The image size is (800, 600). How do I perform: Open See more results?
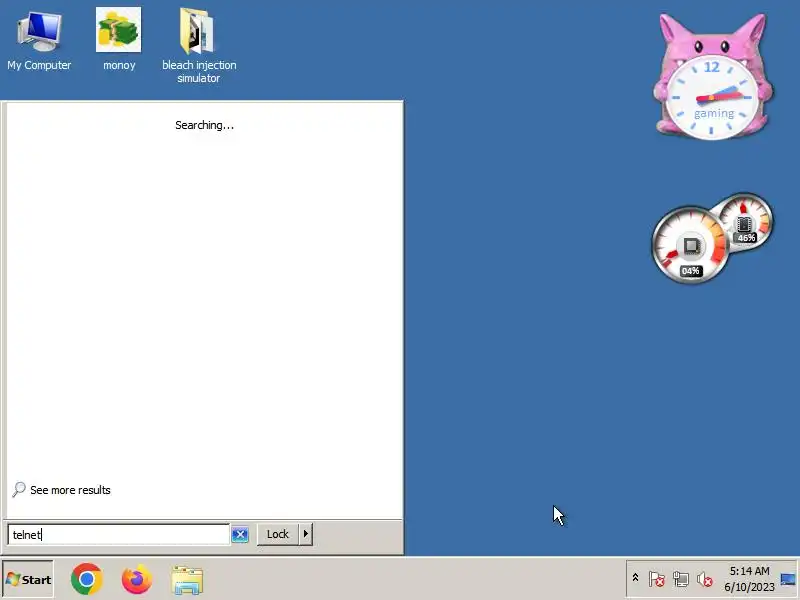(62, 490)
